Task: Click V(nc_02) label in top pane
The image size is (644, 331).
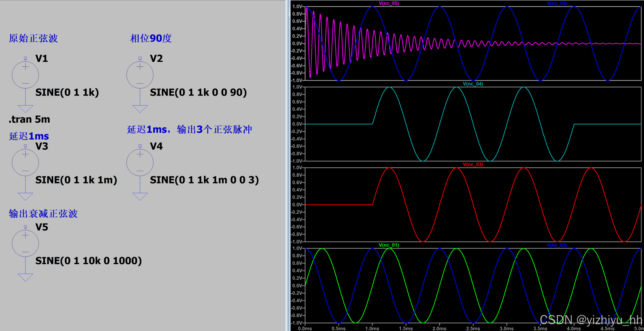Action: [x=557, y=3]
